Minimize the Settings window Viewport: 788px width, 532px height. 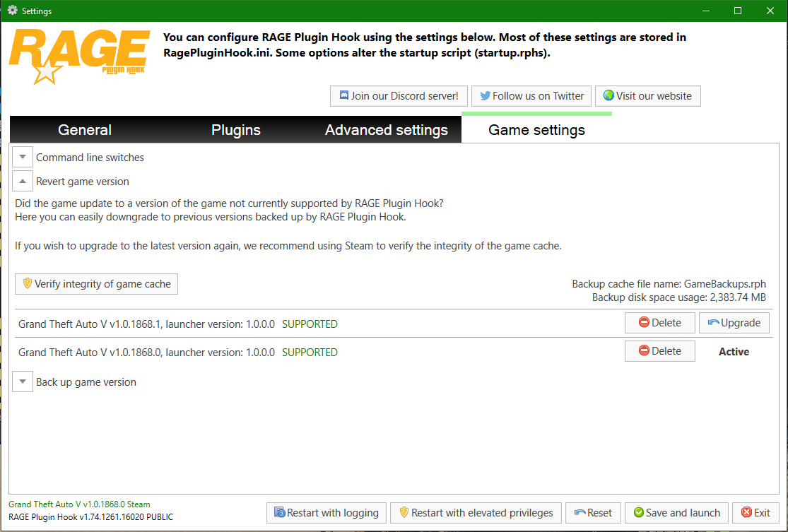click(705, 11)
